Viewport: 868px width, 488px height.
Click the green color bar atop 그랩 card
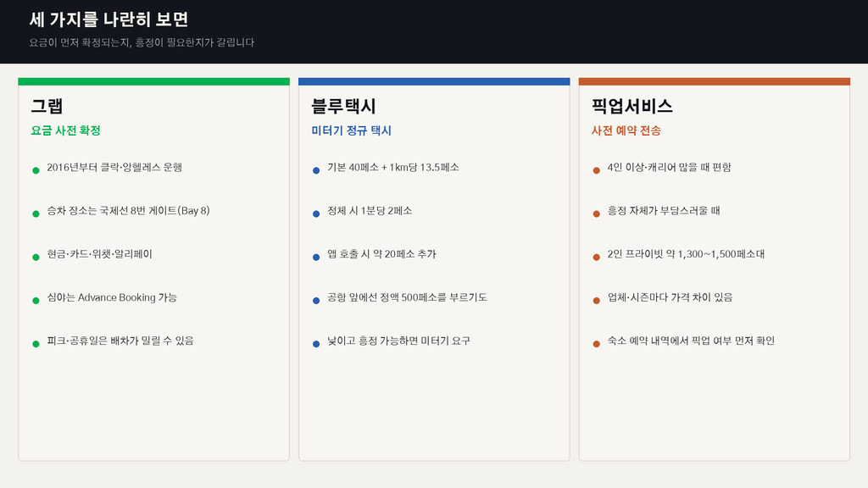click(x=154, y=81)
